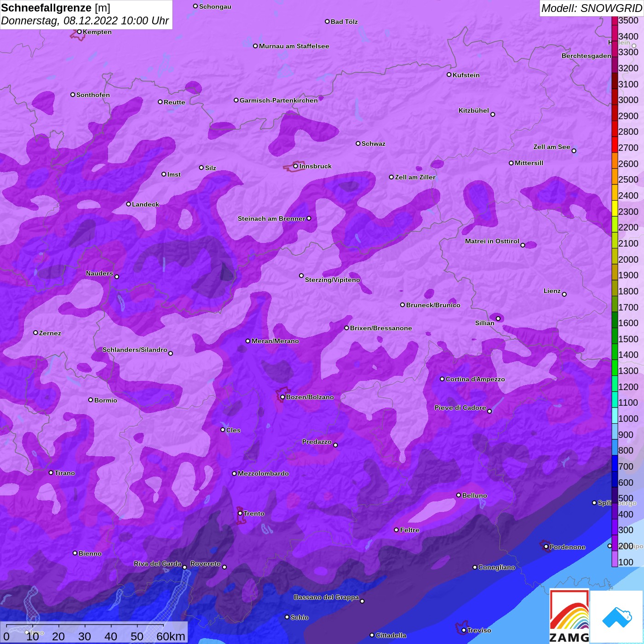Click the Bad Tölz label

pos(344,22)
